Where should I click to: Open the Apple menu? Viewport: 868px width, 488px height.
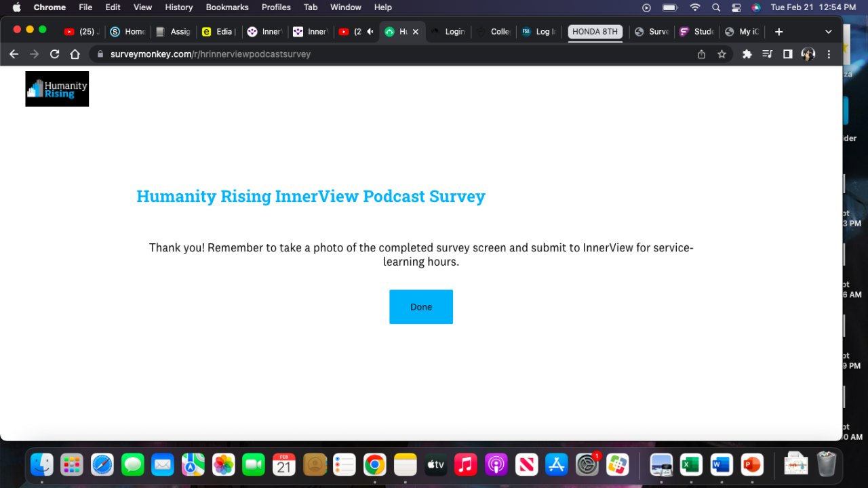[17, 7]
